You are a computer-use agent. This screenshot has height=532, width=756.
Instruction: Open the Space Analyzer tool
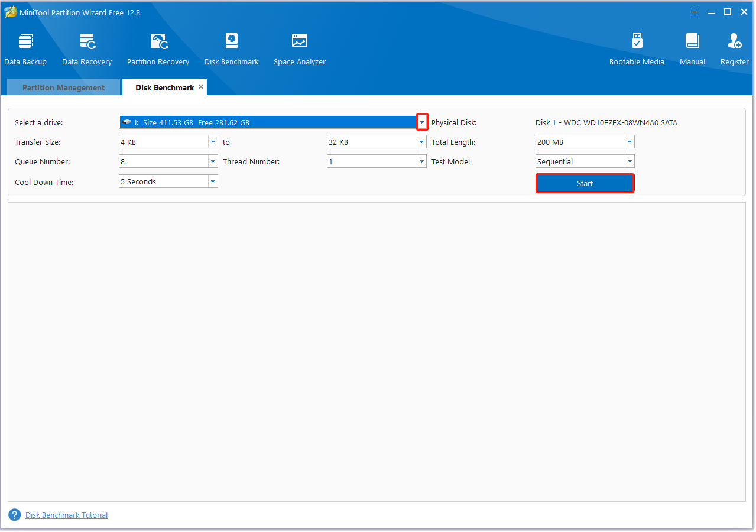pos(300,49)
